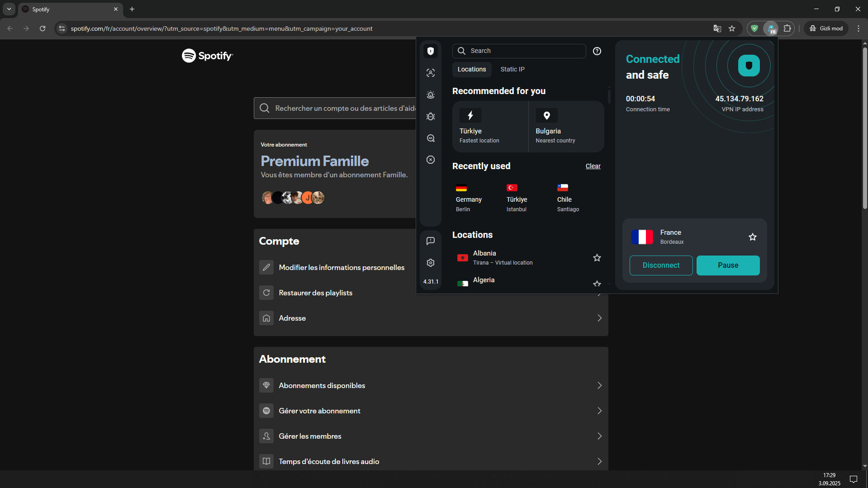
Task: Select Türkiye fastest location card
Action: (x=490, y=127)
